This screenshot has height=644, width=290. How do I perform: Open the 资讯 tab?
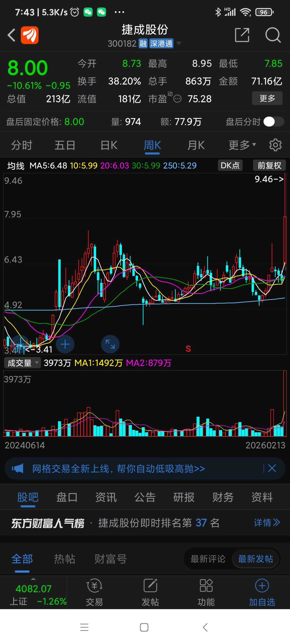point(106,497)
